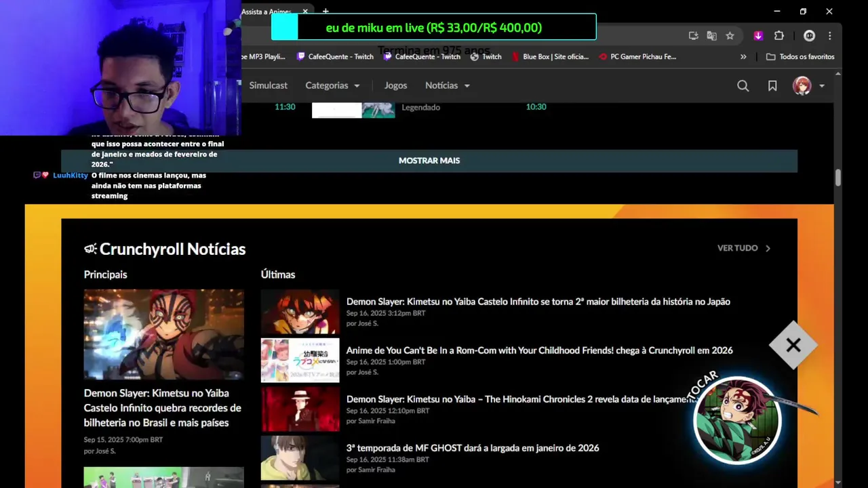Screen dimensions: 868x488
Task: Open the Hinokami Chronicles 2 article thumbnail
Action: (x=300, y=409)
